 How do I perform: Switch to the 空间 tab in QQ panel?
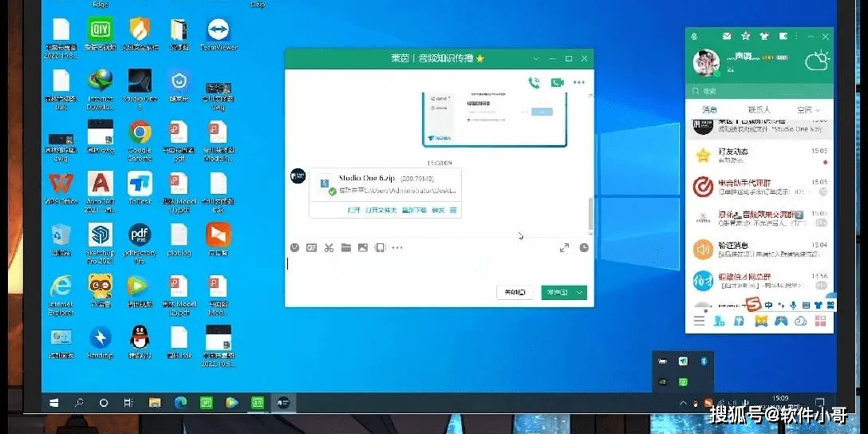(804, 109)
